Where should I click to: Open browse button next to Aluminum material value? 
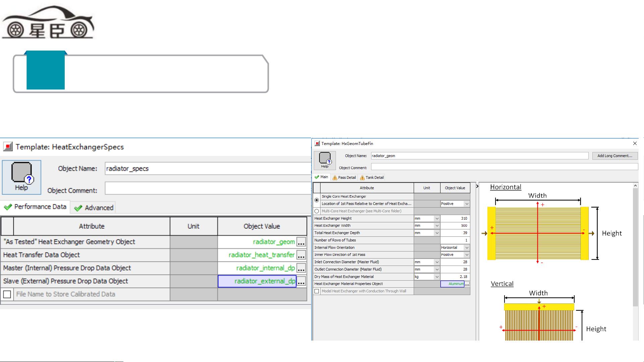[467, 284]
